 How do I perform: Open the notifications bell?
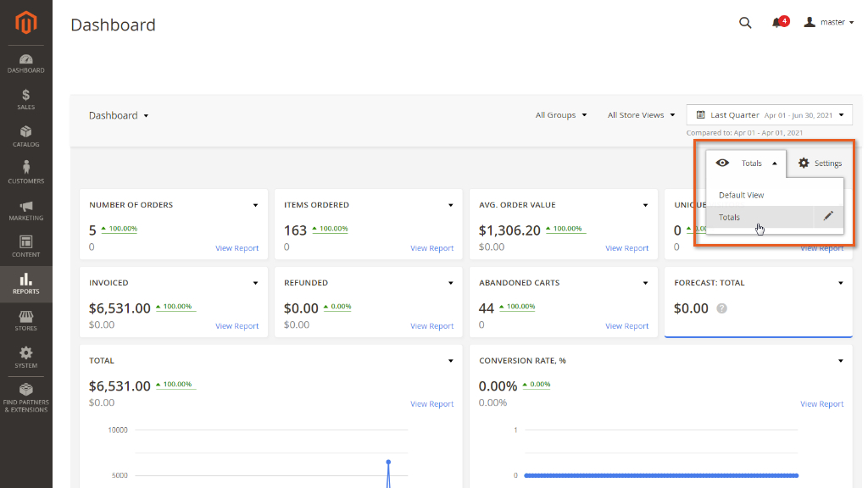coord(776,23)
